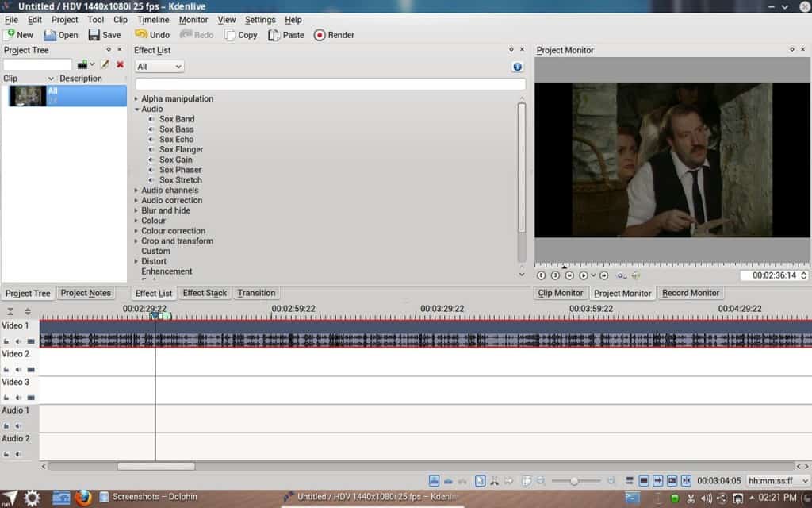Click the Add Clip icon in Project Tree

point(82,64)
